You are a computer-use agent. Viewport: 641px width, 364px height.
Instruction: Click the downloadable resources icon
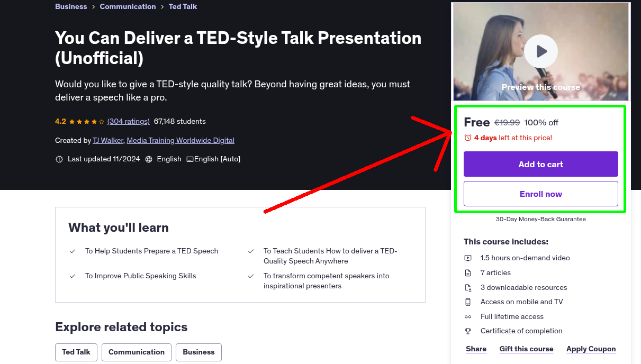click(x=468, y=288)
